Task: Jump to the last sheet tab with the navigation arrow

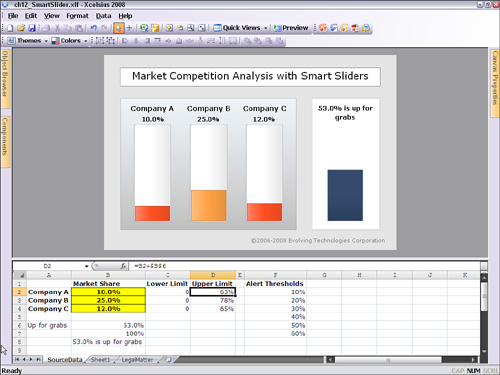Action: 38,359
